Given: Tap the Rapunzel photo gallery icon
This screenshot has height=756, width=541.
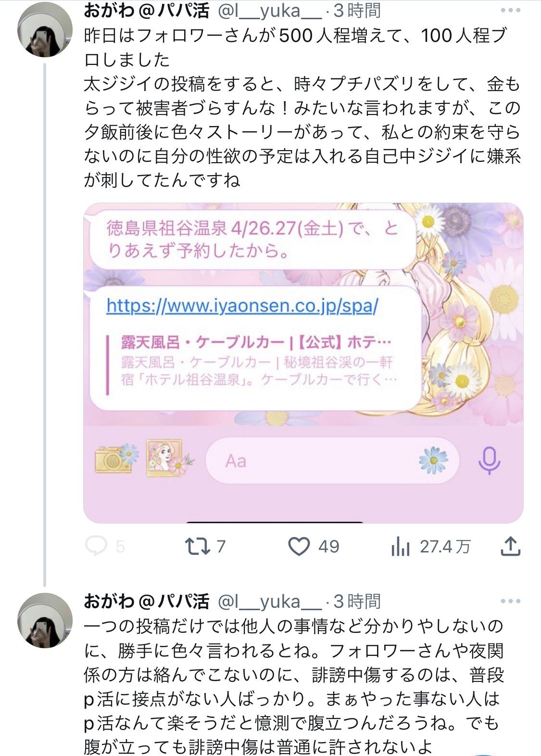Looking at the screenshot, I should pos(167,458).
